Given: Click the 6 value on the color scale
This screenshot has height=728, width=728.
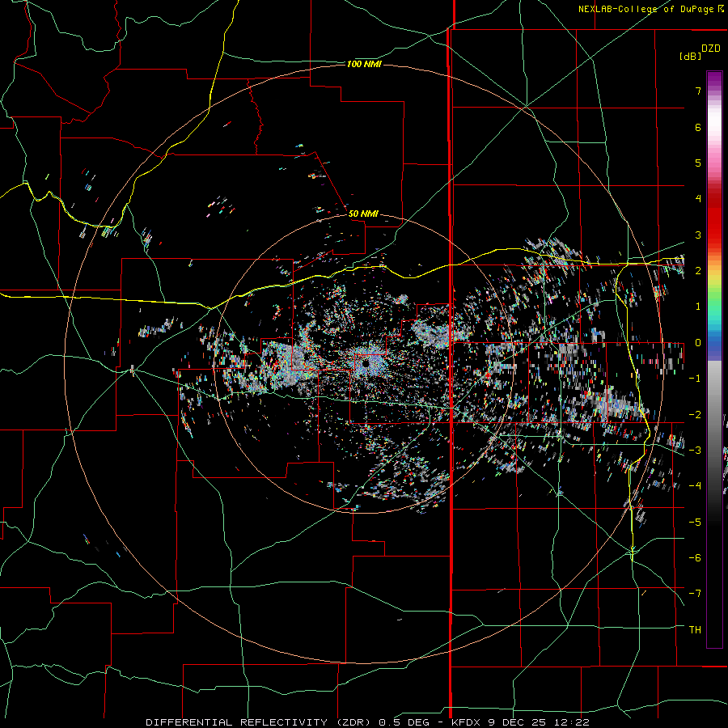Looking at the screenshot, I should 698,127.
